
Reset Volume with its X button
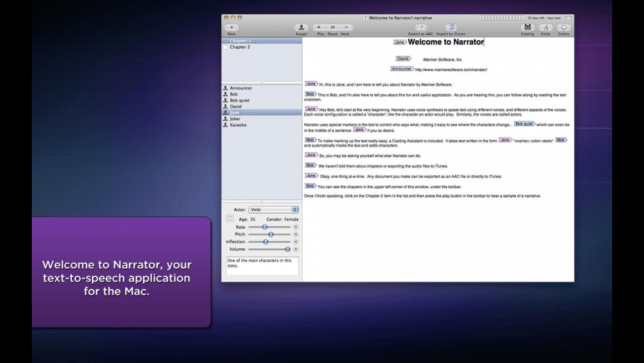click(x=295, y=249)
